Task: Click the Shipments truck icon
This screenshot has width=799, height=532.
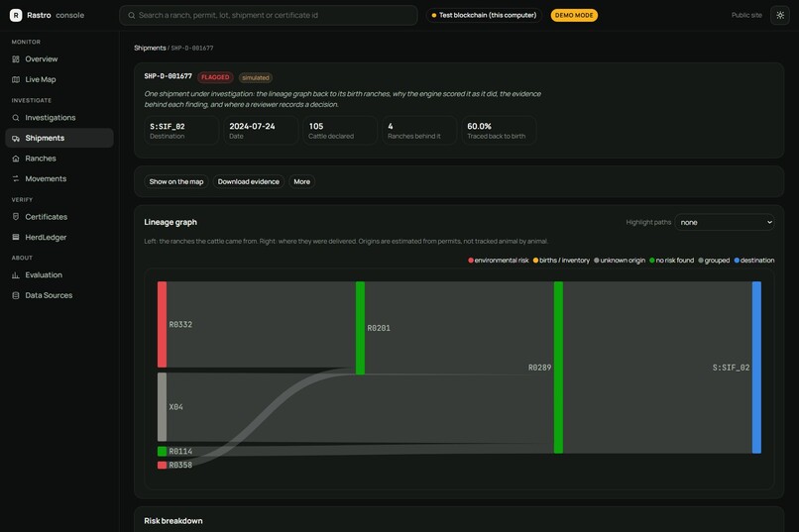Action: pos(16,138)
